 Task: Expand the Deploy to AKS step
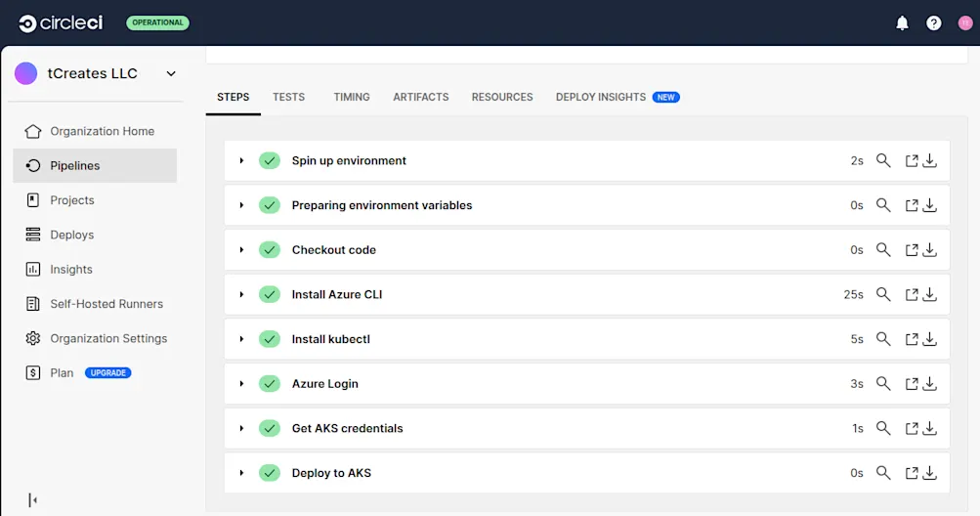coord(241,473)
